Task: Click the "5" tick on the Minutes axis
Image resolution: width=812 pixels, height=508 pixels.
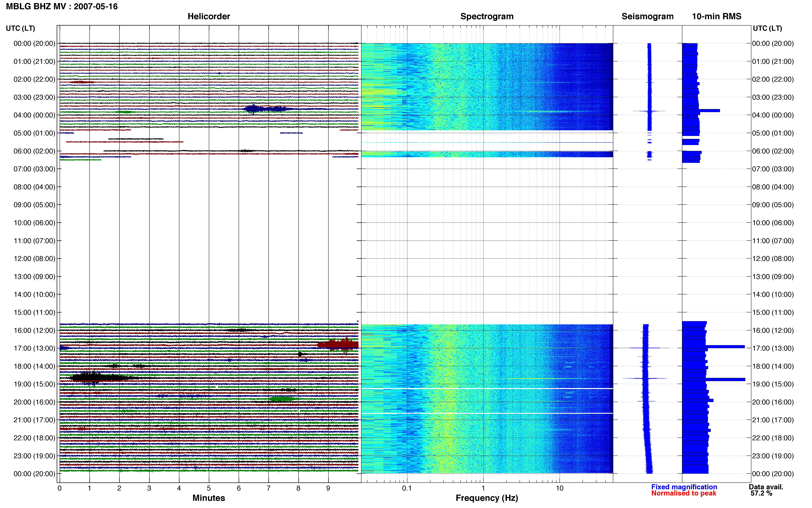Action: (209, 488)
